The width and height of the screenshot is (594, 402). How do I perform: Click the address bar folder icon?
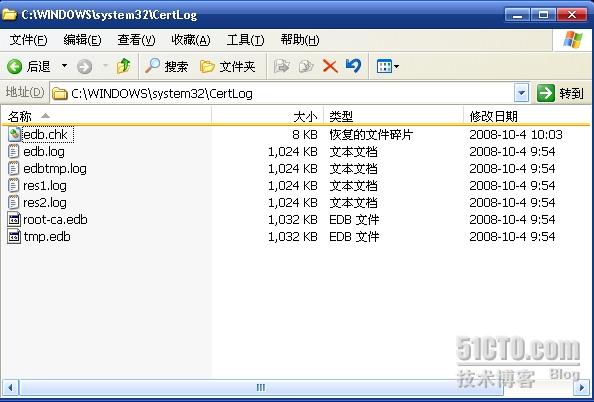click(x=59, y=93)
